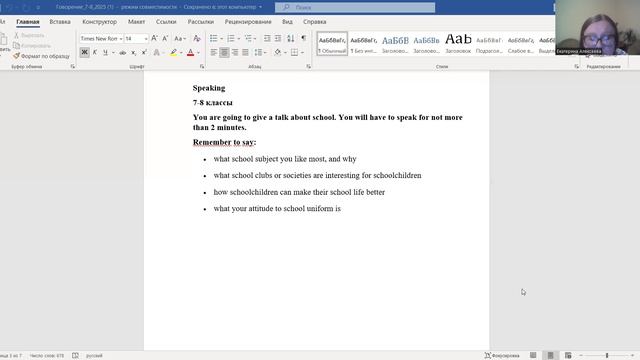Clear all formatting icon
Image resolution: width=640 pixels, height=360 pixels.
pos(197,38)
